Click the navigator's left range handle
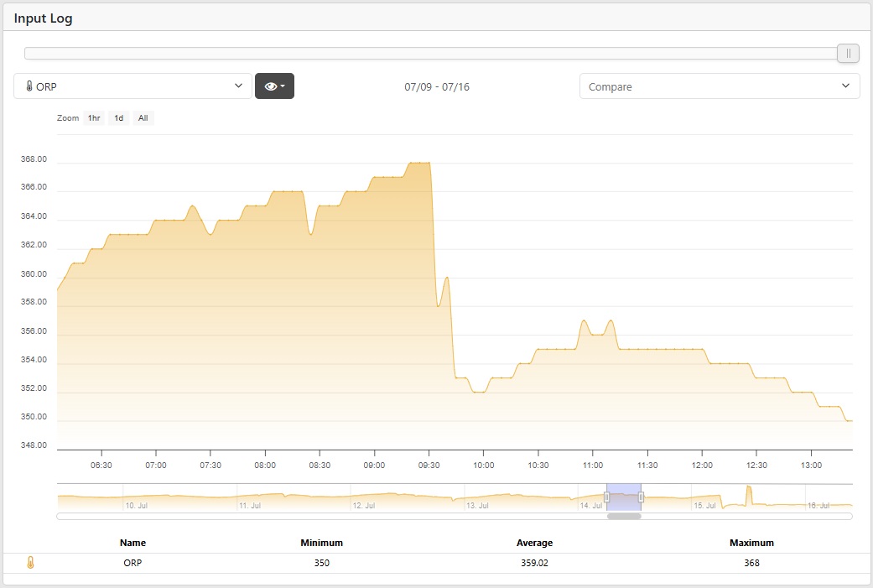This screenshot has width=873, height=588. [607, 497]
